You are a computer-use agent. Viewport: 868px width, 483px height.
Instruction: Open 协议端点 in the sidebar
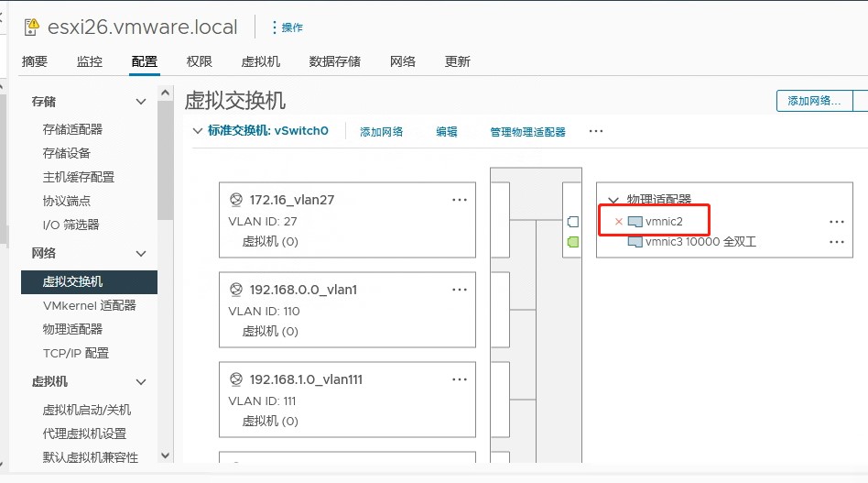click(x=67, y=201)
